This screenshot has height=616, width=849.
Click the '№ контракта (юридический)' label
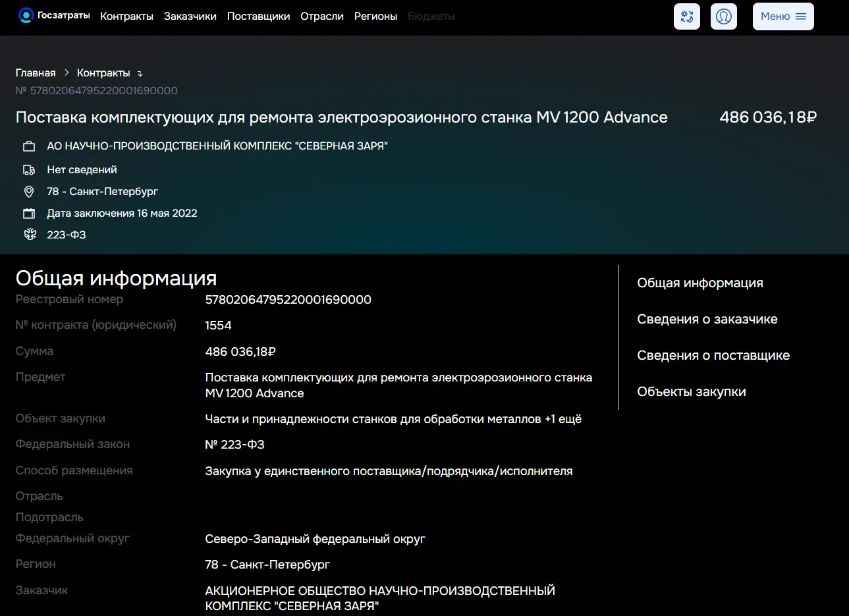point(96,325)
